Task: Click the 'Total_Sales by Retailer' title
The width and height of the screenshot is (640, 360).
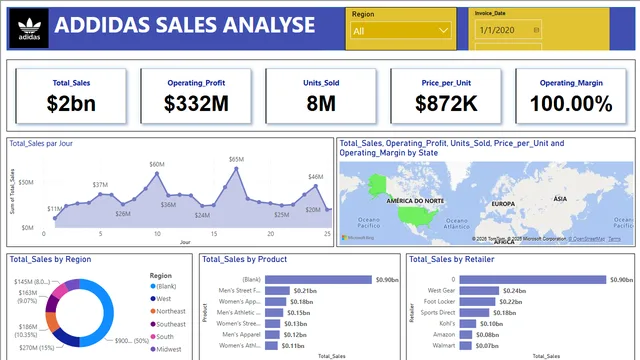Action: (451, 259)
